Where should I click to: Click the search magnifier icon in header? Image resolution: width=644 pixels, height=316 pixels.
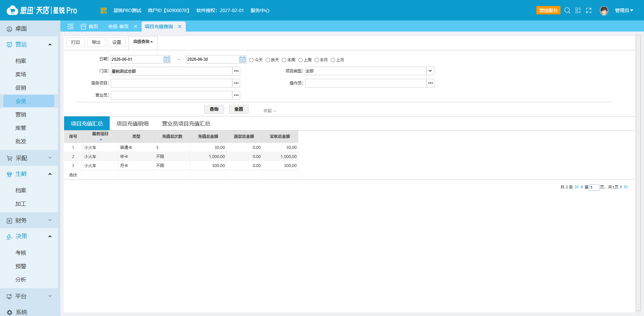(567, 10)
